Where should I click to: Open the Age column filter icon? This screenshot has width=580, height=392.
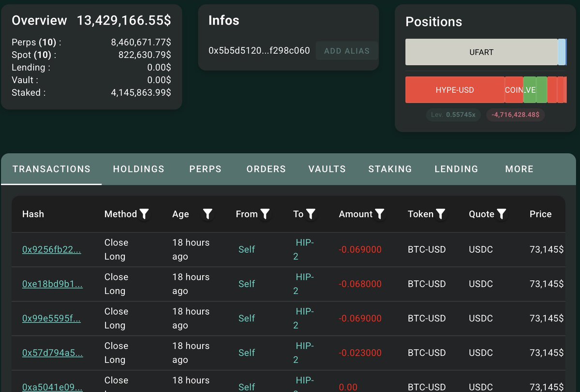coord(208,214)
